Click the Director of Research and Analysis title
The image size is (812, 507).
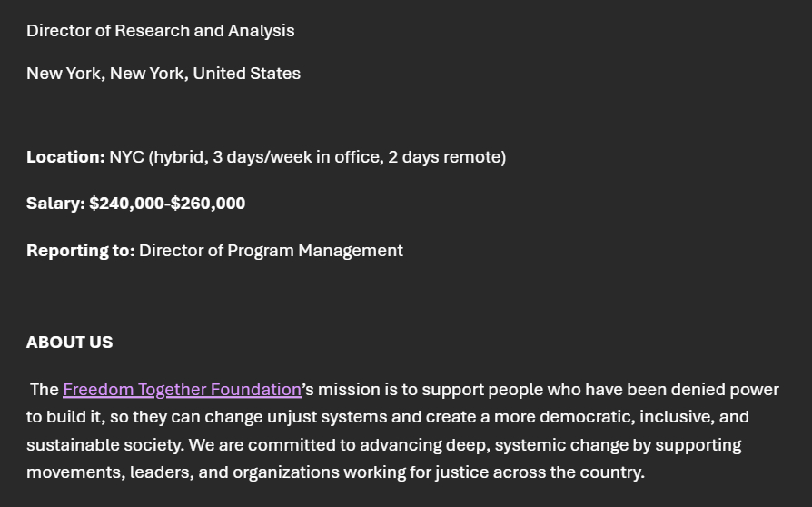[x=161, y=31]
